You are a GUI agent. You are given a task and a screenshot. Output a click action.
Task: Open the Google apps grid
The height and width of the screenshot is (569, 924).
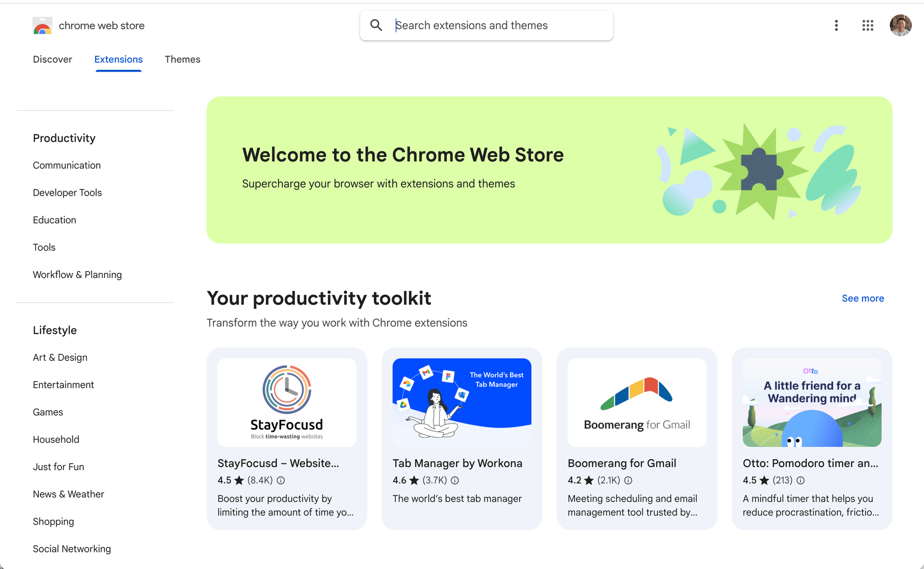tap(868, 25)
